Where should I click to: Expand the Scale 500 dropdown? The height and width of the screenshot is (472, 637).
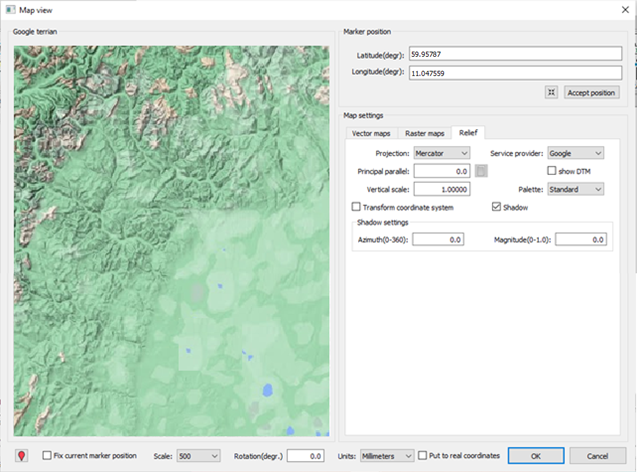[x=199, y=456]
